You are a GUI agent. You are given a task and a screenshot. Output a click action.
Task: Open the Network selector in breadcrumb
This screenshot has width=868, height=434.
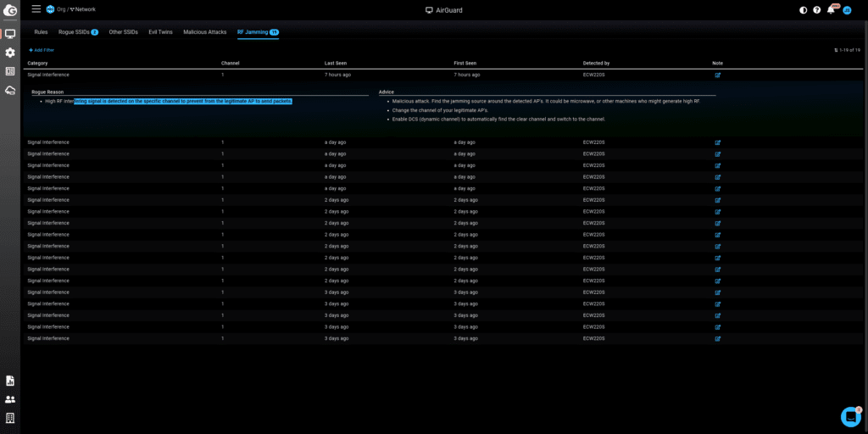pos(85,9)
